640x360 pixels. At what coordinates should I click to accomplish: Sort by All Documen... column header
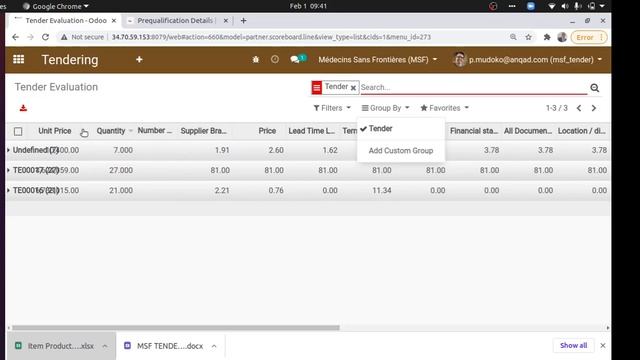tap(528, 131)
